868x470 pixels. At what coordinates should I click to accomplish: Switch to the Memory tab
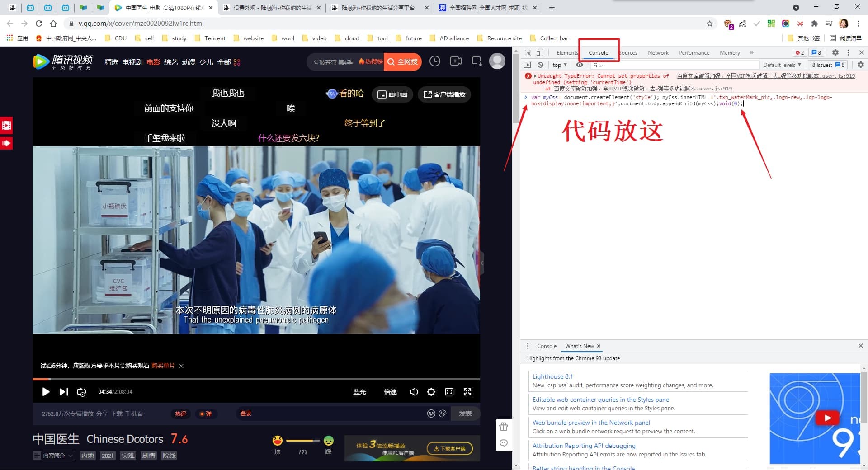click(x=730, y=53)
